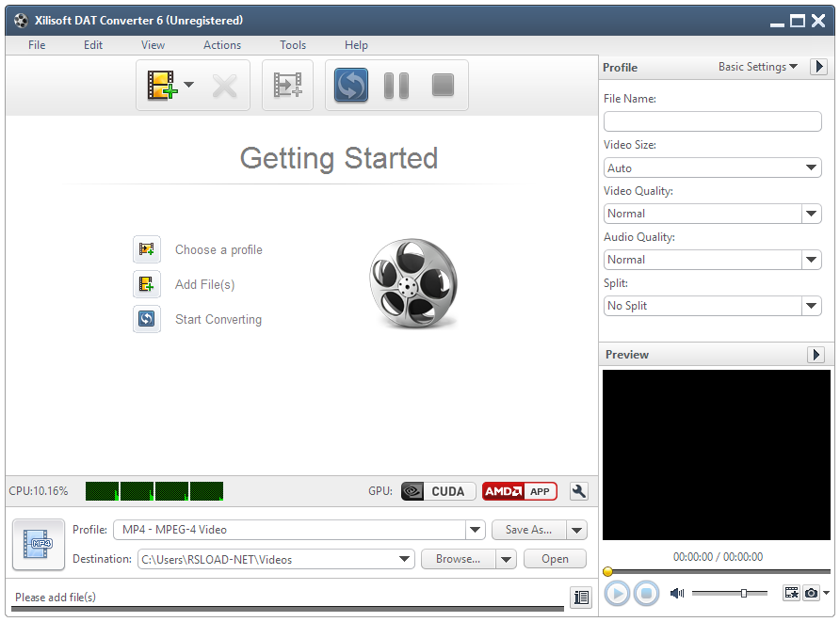Open the Tools menu
The image size is (840, 622).
pos(292,44)
